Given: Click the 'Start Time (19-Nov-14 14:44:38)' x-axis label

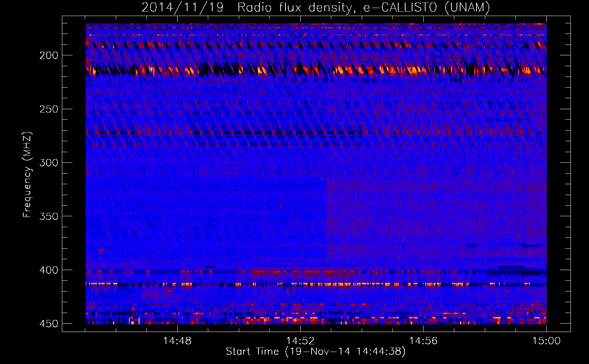Looking at the screenshot, I should click(316, 352).
